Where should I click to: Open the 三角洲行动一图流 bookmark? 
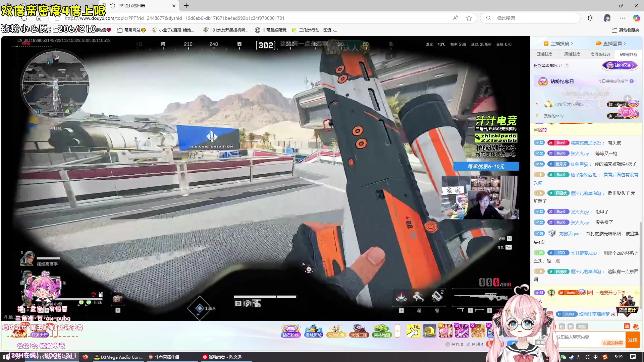point(314,30)
